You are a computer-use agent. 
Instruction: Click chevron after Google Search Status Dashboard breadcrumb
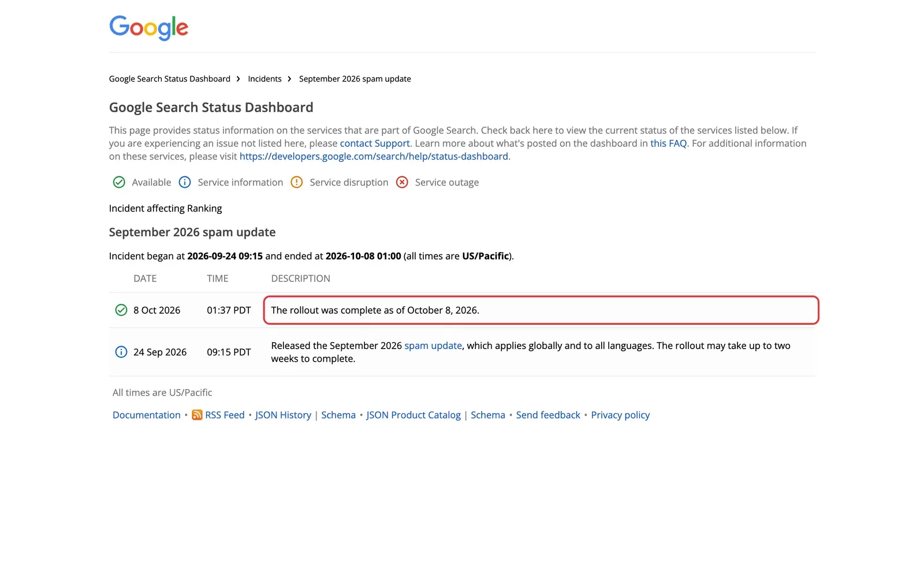[238, 79]
